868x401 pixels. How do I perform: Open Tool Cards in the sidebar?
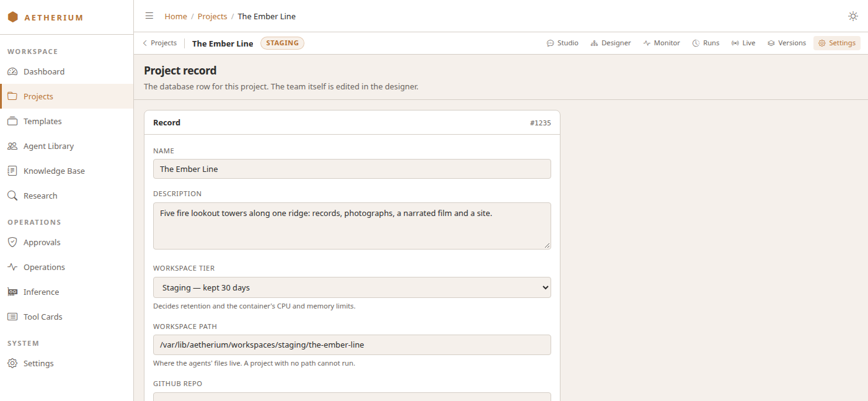[x=66, y=317]
